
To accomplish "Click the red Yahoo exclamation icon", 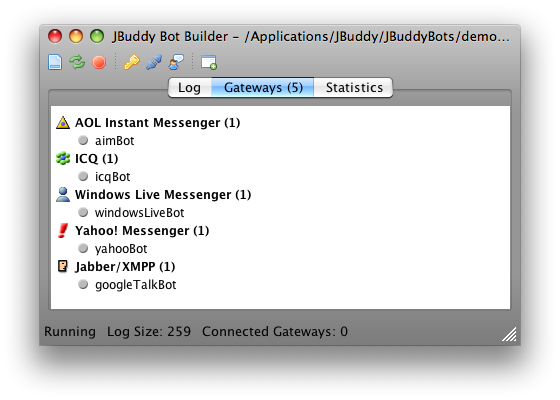I will coord(63,230).
